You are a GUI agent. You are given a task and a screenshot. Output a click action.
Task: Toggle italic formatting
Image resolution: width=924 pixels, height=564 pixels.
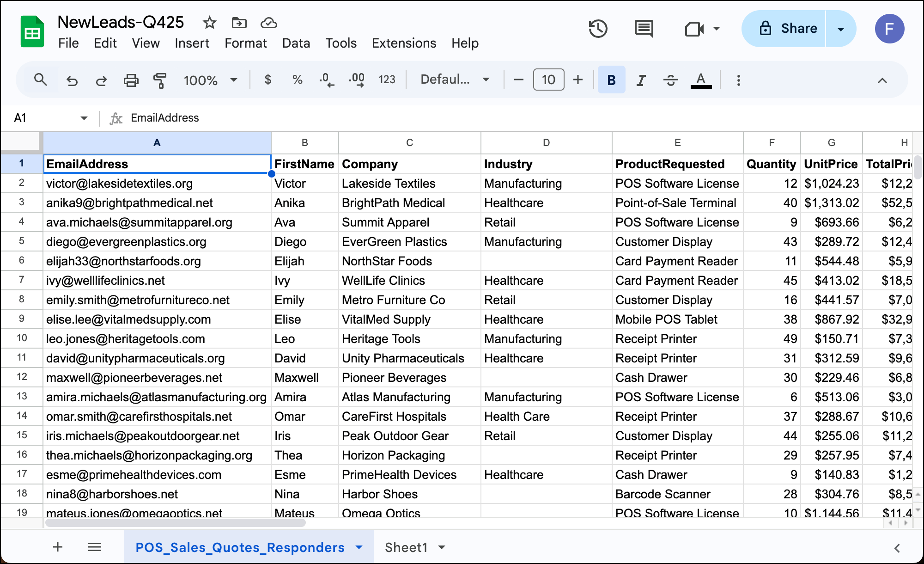coord(641,80)
